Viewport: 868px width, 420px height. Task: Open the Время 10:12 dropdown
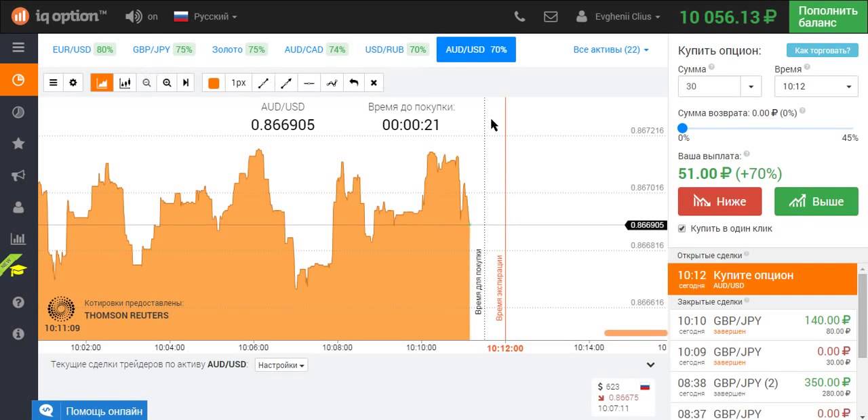[x=816, y=87]
